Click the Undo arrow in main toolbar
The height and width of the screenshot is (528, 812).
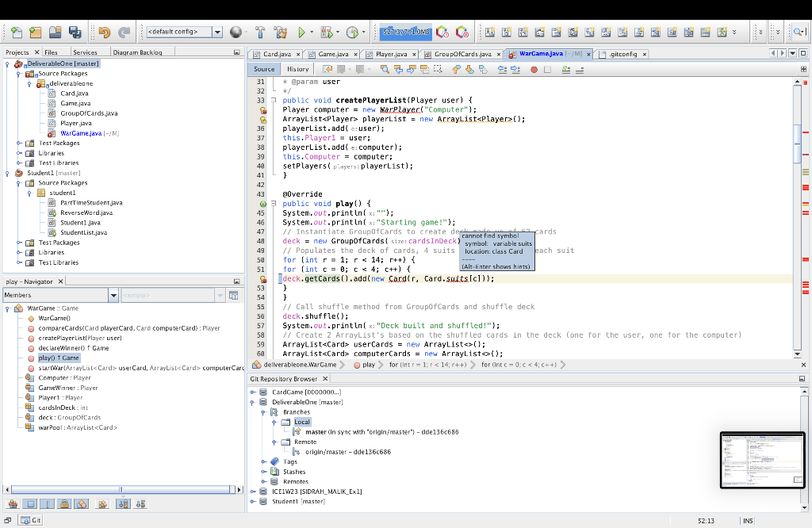coord(104,33)
